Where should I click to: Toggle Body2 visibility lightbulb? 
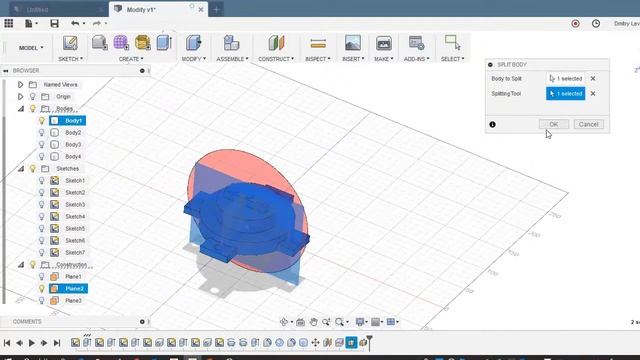[x=42, y=133]
